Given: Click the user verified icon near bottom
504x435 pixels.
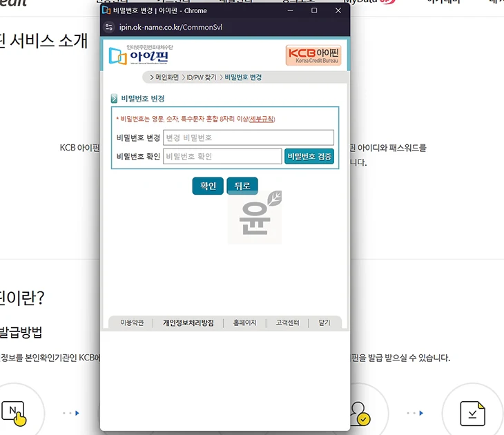Looking at the screenshot, I should (x=360, y=414).
